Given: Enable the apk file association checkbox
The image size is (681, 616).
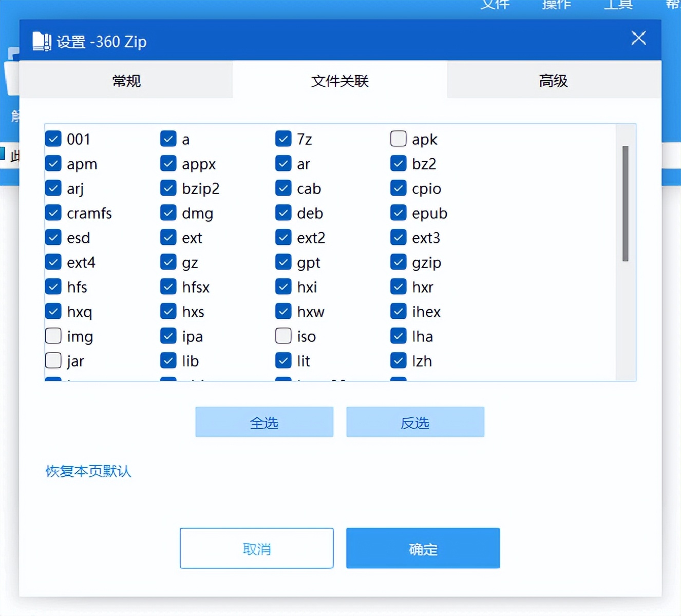Looking at the screenshot, I should click(399, 139).
